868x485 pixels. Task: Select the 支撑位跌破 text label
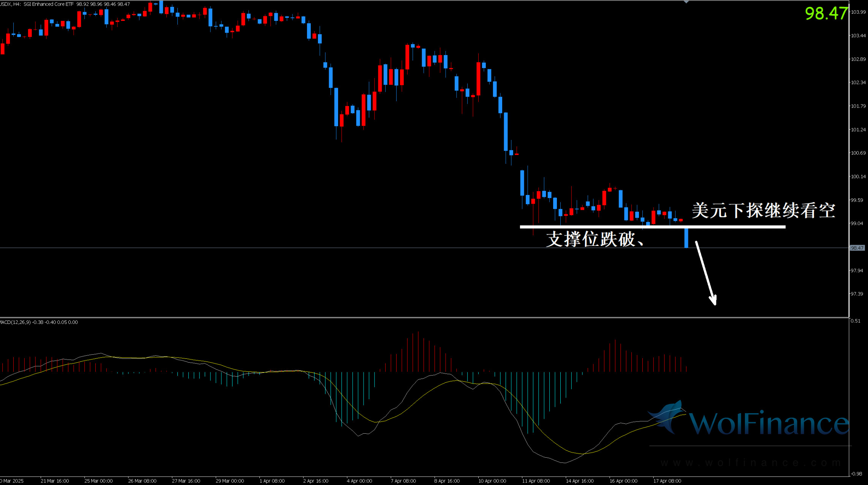(594, 239)
